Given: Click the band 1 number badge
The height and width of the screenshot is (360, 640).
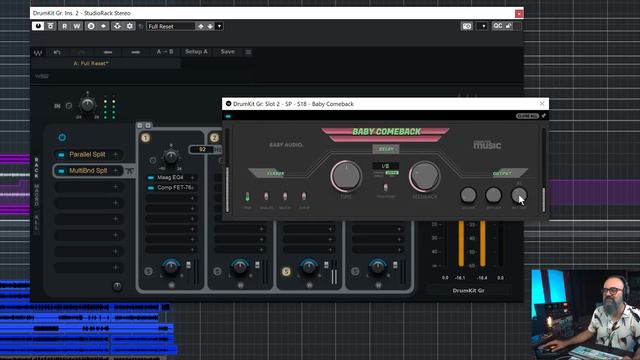Looking at the screenshot, I should click(x=146, y=138).
